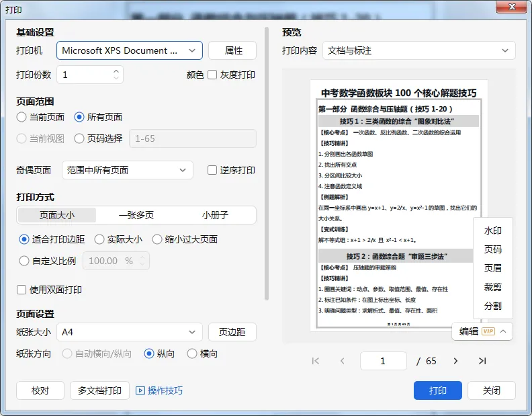Image resolution: width=532 pixels, height=416 pixels.
Task: Click the VIP badge on 编辑
Action: [x=488, y=331]
